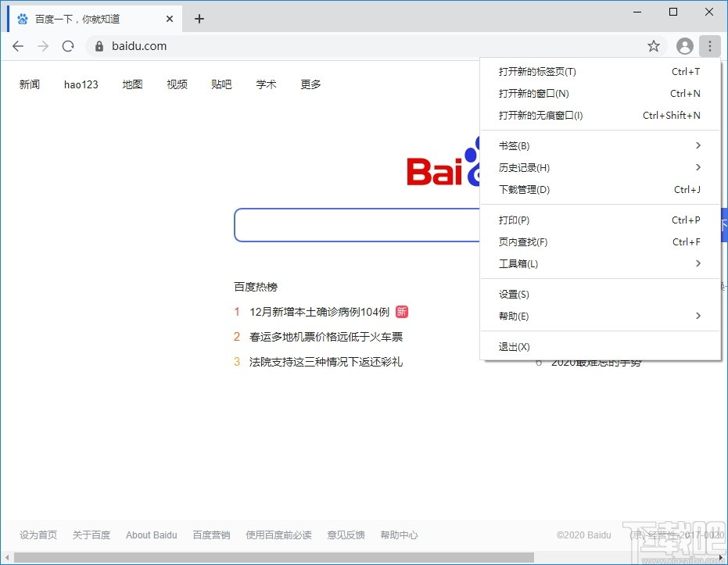Bookmark this page with the star icon
The image size is (728, 565).
coord(653,46)
